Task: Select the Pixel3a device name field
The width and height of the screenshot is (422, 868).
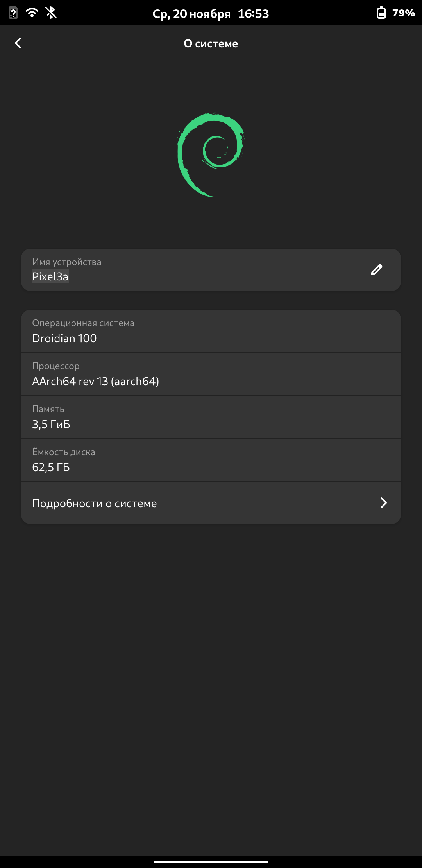Action: tap(50, 276)
